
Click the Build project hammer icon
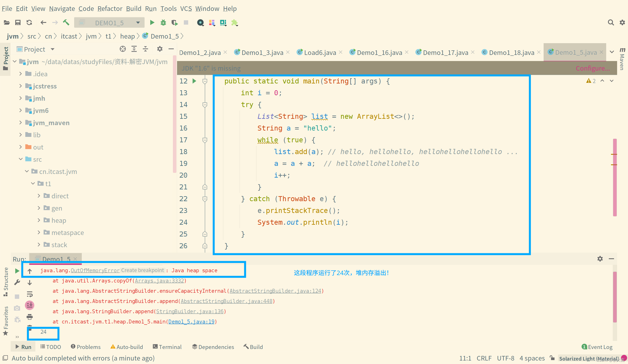[x=66, y=22]
